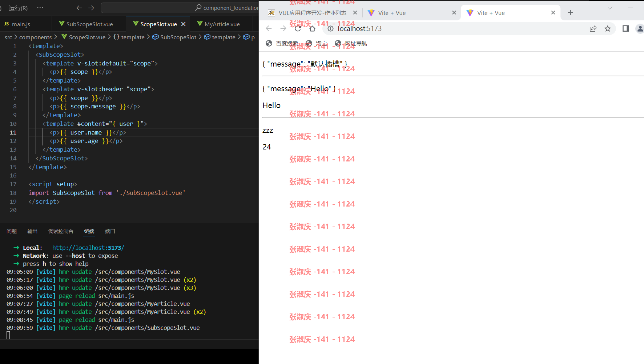Click the browser back arrow
644x364 pixels.
(x=269, y=28)
